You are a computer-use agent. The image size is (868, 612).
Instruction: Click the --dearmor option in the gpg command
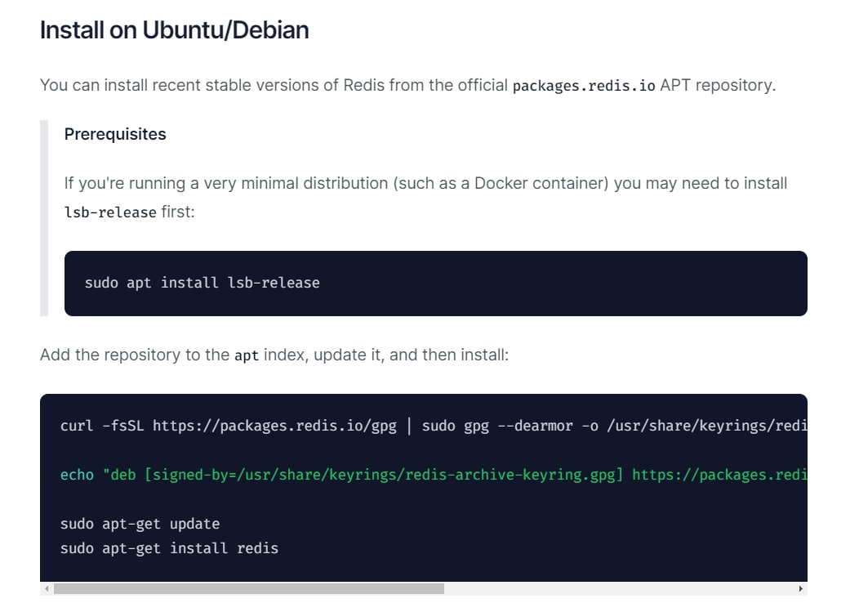(x=535, y=426)
